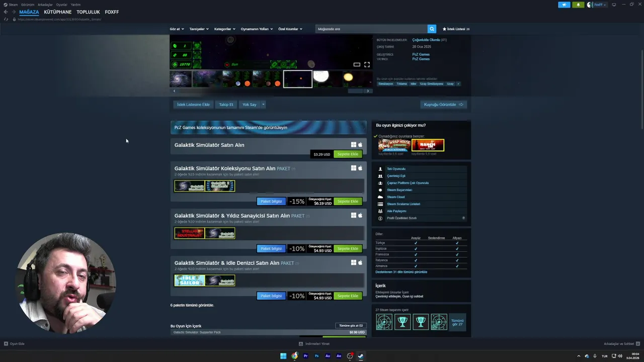
Task: Go forward with Steam's forward arrow
Action: [x=14, y=12]
